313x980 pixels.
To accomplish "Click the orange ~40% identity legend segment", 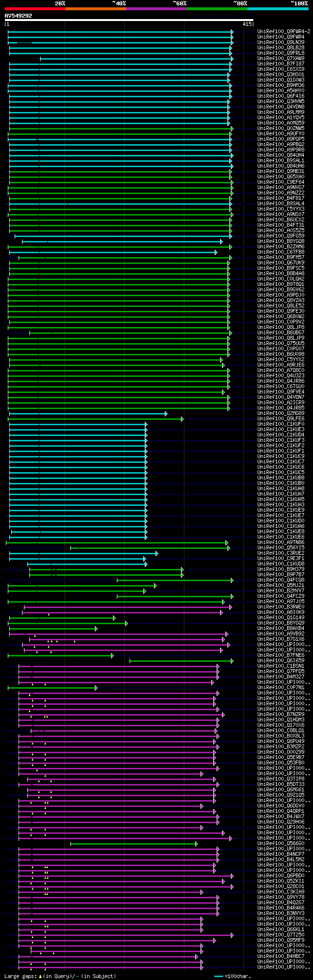I will tap(96, 8).
